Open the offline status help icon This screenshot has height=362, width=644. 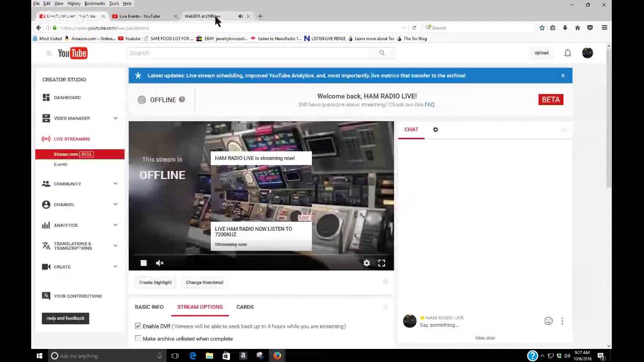click(x=182, y=100)
